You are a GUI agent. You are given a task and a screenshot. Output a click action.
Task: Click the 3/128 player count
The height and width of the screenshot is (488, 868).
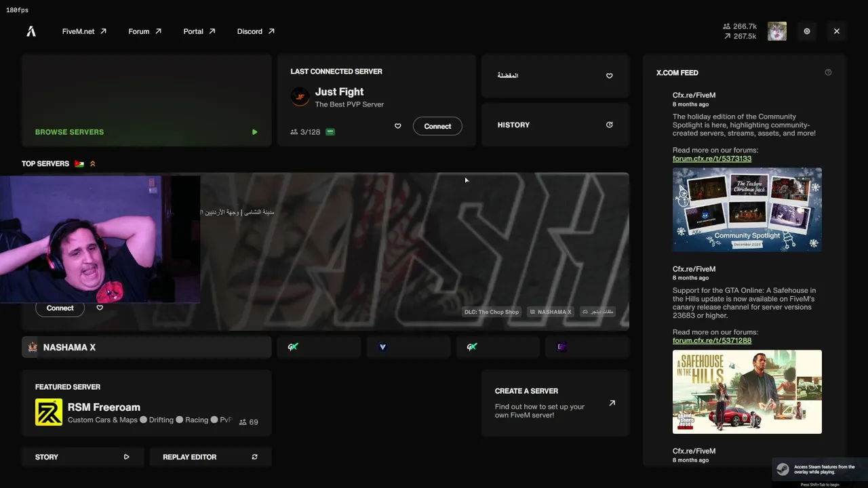point(305,132)
